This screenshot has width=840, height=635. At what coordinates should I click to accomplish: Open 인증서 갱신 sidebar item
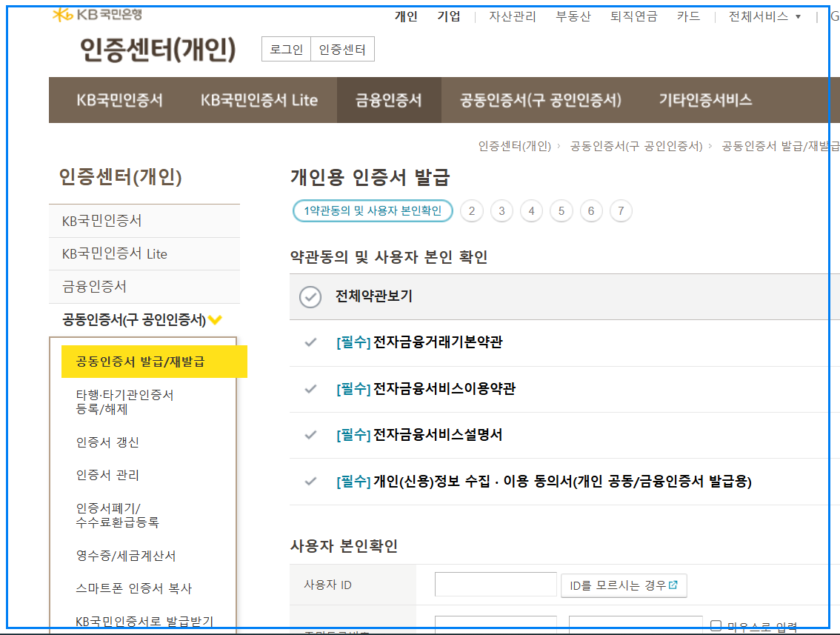click(x=107, y=442)
